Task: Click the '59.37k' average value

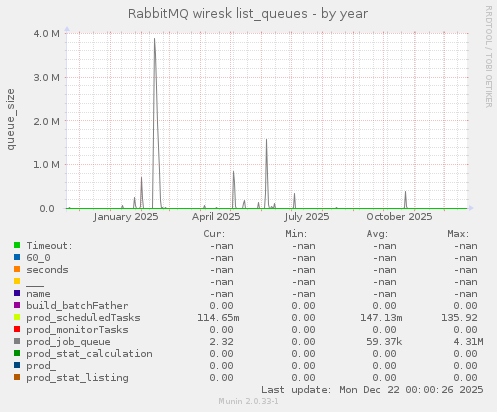Action: [384, 342]
